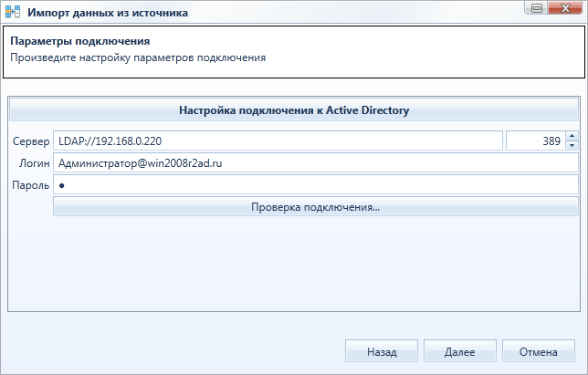Proceed with the Далее button
This screenshot has height=375, width=588.
point(460,351)
